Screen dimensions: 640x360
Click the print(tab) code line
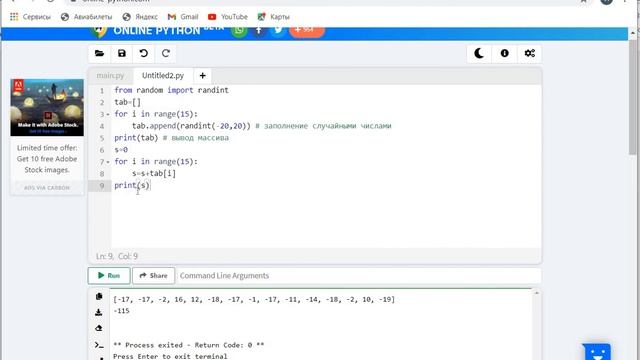coord(171,138)
